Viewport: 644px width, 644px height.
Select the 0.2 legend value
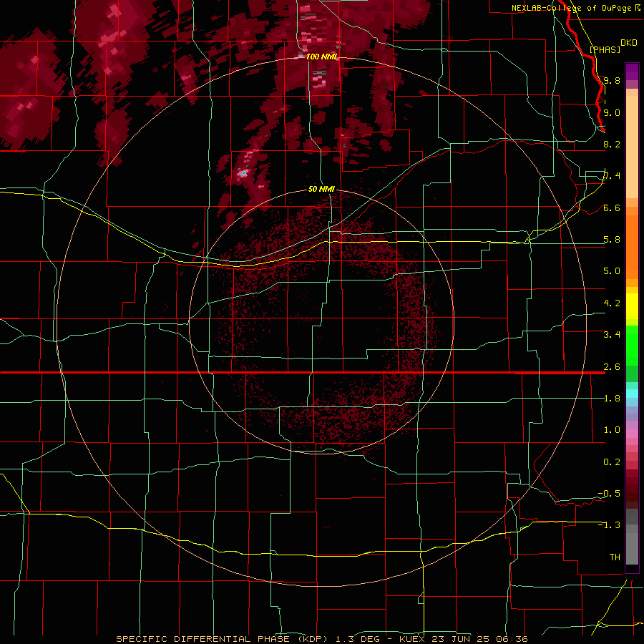612,462
